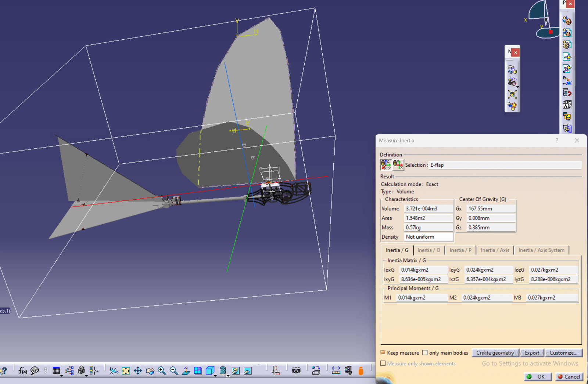
Task: Click the Multi-View quad window icon
Action: pos(198,371)
